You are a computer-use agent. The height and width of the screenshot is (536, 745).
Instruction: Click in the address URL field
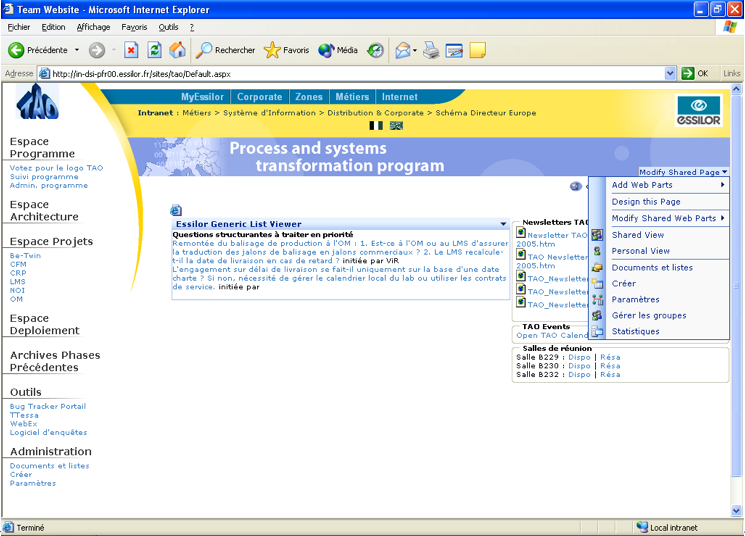[x=352, y=74]
